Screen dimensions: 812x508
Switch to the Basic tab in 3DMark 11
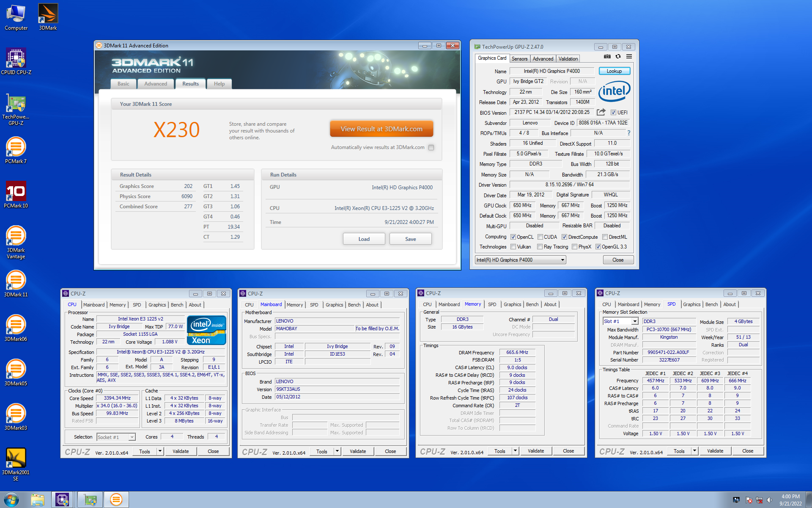123,84
